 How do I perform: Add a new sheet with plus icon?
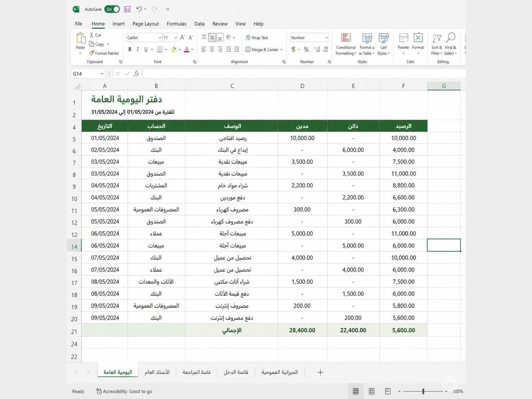320,373
